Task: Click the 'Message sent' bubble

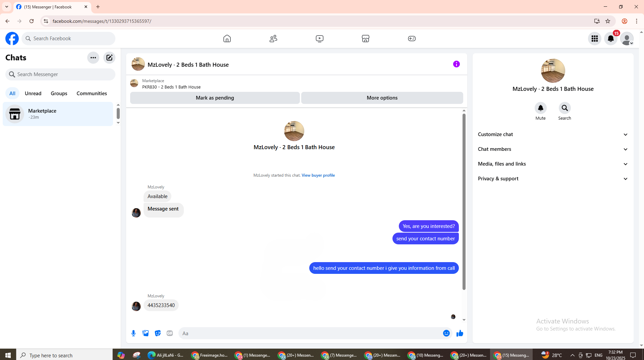Action: (x=163, y=210)
